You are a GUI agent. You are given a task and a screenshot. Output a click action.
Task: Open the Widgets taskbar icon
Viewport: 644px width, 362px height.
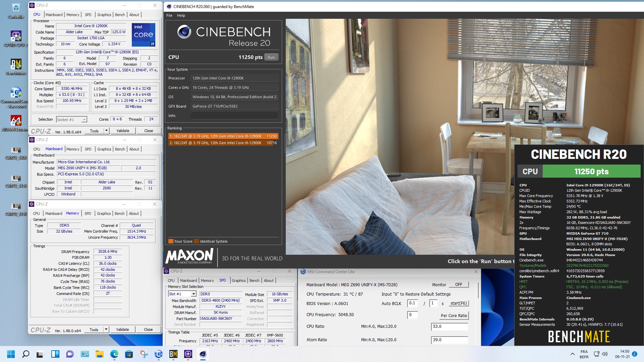(x=55, y=354)
